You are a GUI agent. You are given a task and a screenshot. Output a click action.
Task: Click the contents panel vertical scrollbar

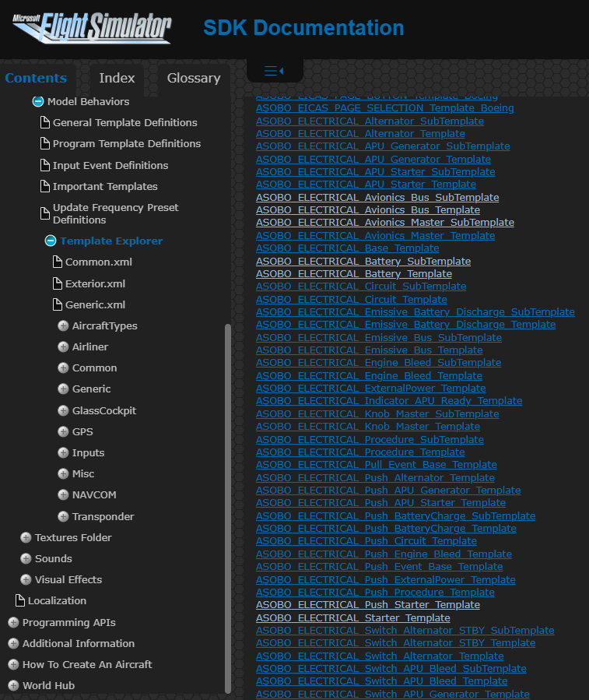click(x=228, y=509)
